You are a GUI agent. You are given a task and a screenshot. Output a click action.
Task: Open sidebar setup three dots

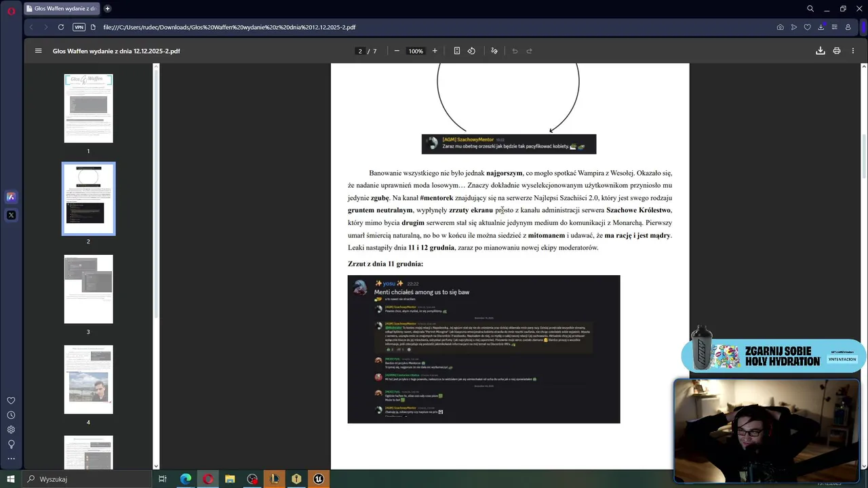11,459
